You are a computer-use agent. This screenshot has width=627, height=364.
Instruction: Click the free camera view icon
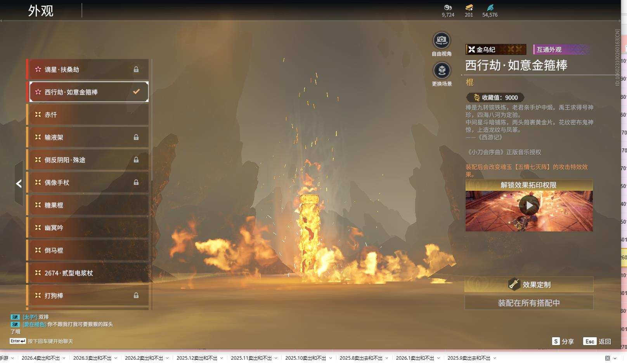(441, 40)
